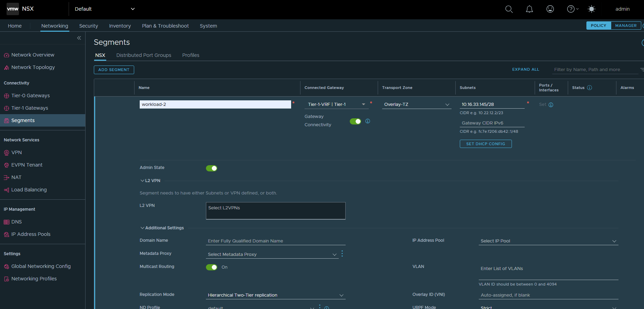
Task: Open the Security tab
Action: [89, 26]
